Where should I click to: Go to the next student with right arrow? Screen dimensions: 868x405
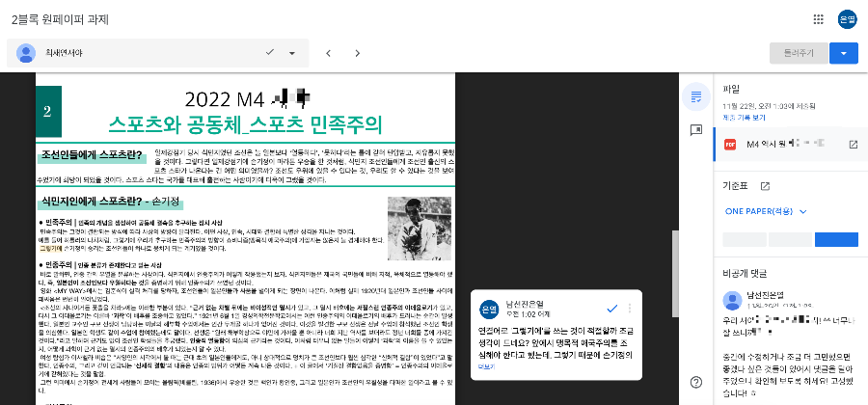coord(358,53)
